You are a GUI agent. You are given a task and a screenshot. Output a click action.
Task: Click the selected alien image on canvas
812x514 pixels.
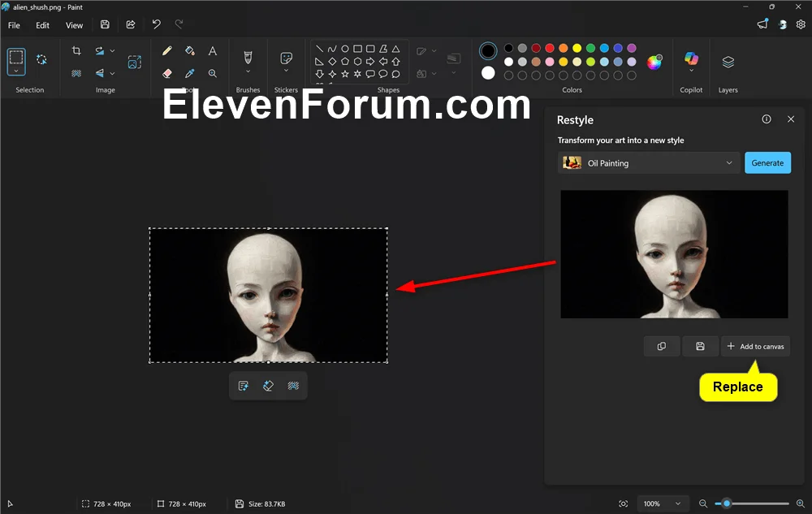click(268, 295)
